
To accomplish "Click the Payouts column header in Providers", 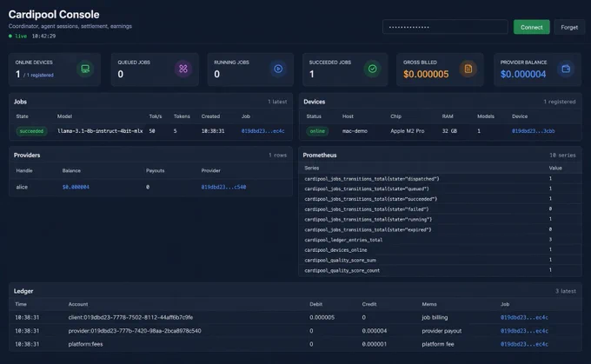I will [156, 170].
